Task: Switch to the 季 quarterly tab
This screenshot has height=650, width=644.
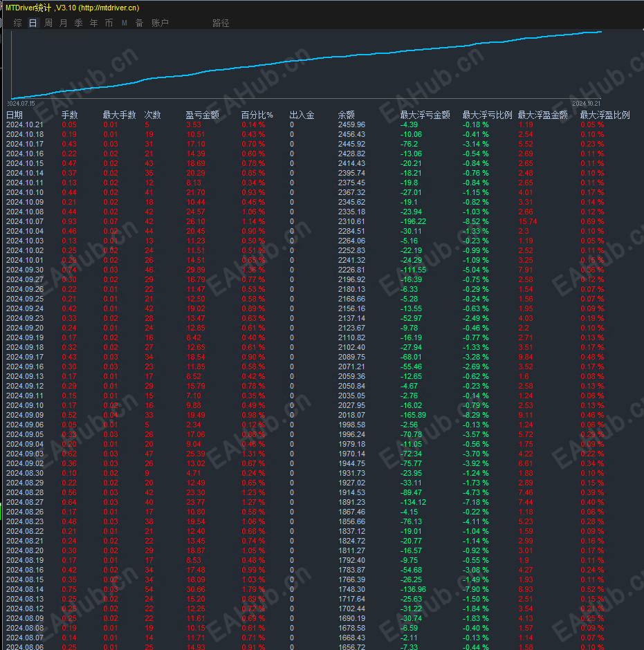Action: coord(78,24)
